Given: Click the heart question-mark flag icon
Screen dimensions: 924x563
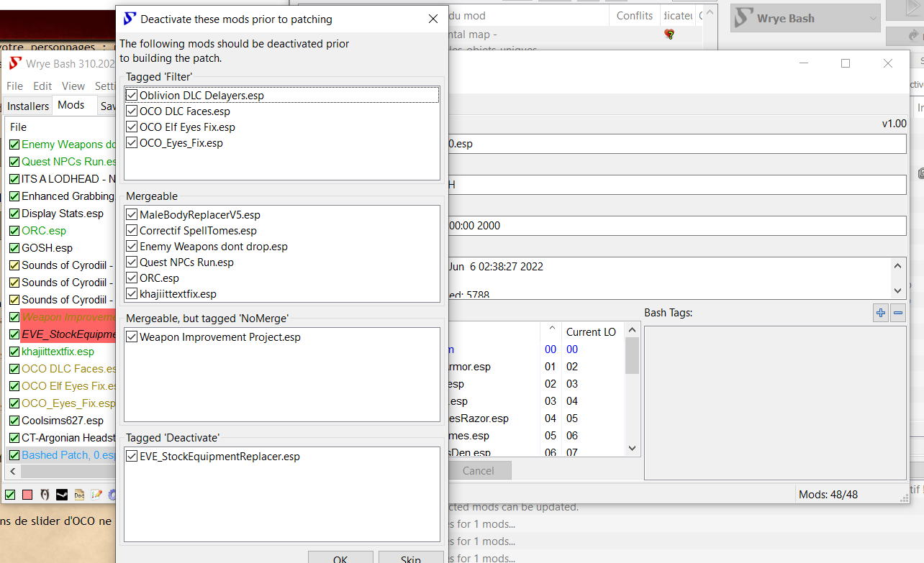Looking at the screenshot, I should [x=669, y=35].
